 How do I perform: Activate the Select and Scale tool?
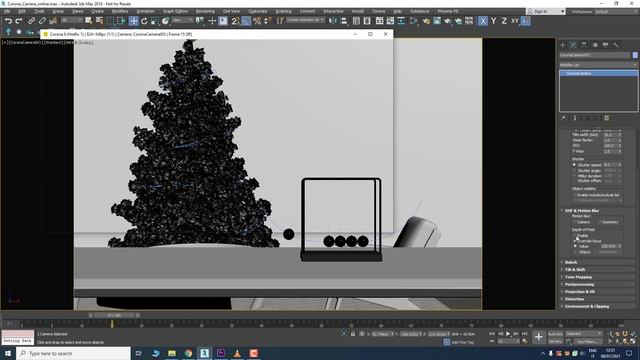[x=155, y=20]
